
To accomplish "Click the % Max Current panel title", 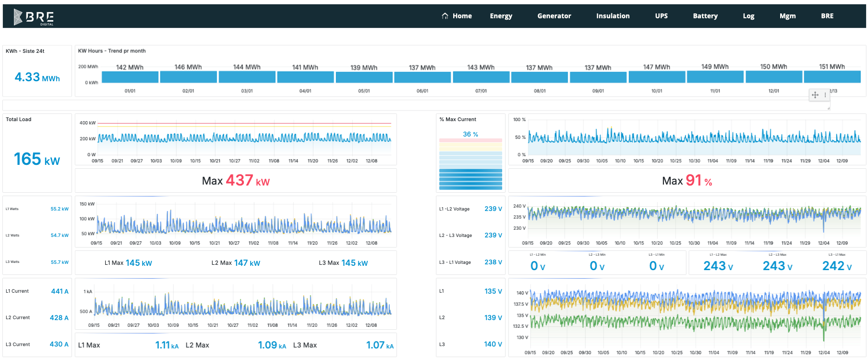I will coord(458,119).
